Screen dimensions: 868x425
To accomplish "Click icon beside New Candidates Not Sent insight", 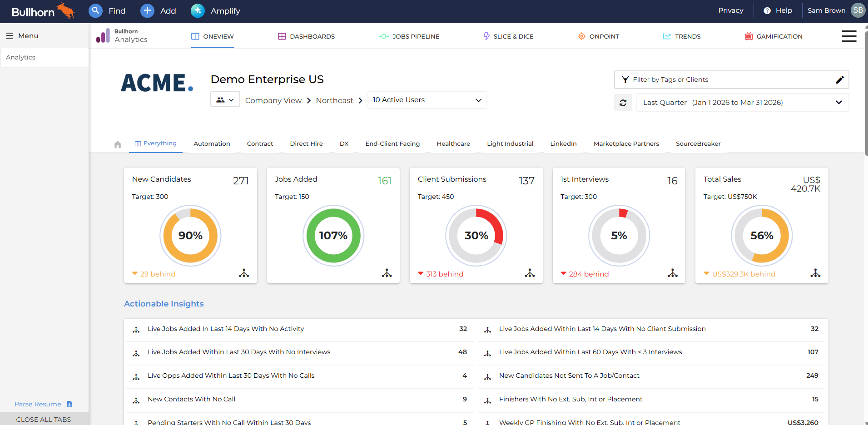I will [x=487, y=377].
